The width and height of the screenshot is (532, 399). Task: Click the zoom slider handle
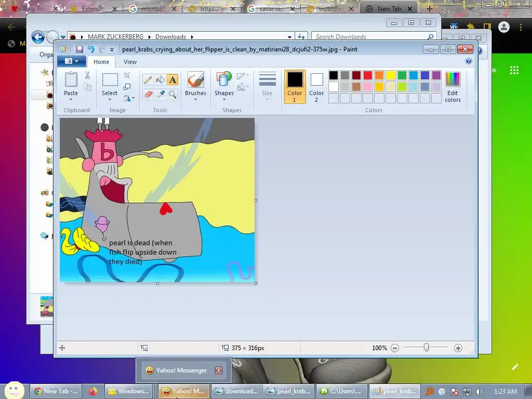(x=427, y=348)
